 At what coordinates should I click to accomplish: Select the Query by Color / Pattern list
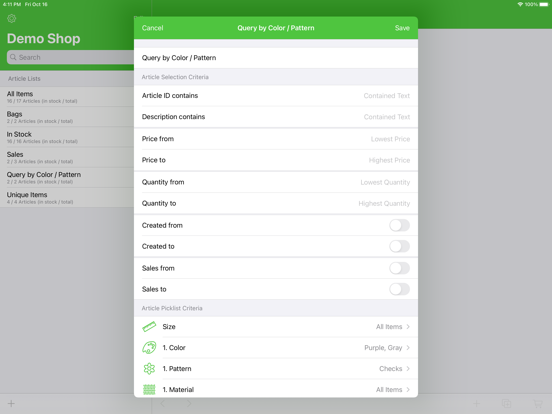coord(67,177)
